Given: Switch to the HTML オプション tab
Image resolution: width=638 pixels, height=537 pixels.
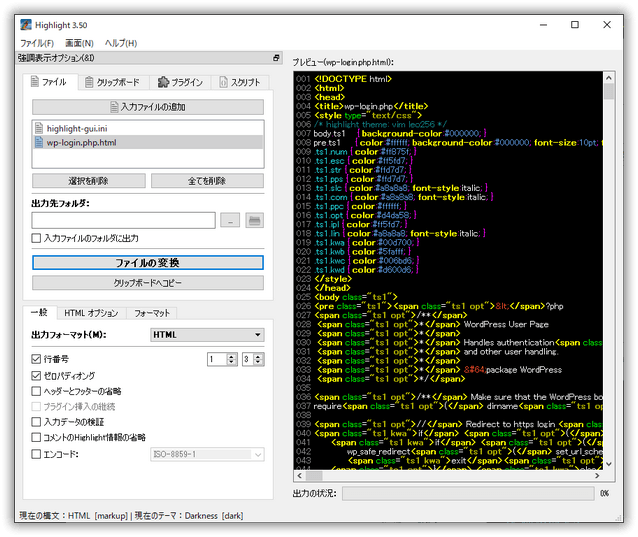Looking at the screenshot, I should [x=90, y=313].
